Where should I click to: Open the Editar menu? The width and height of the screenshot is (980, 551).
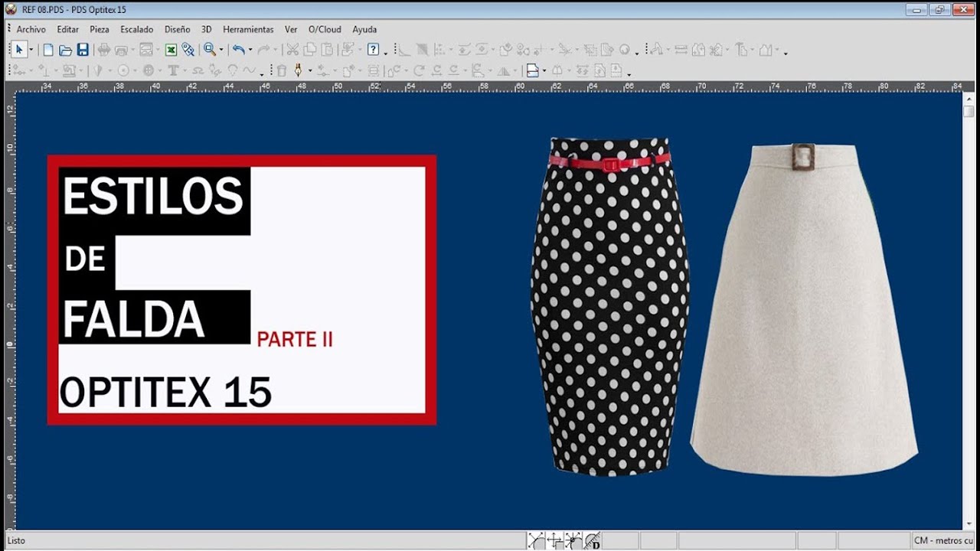[x=67, y=29]
